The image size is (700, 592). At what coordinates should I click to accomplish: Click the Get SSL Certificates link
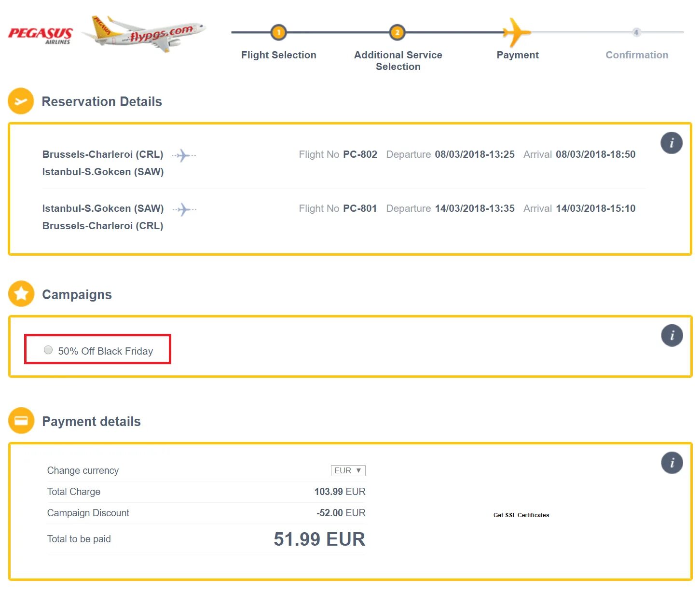point(521,515)
